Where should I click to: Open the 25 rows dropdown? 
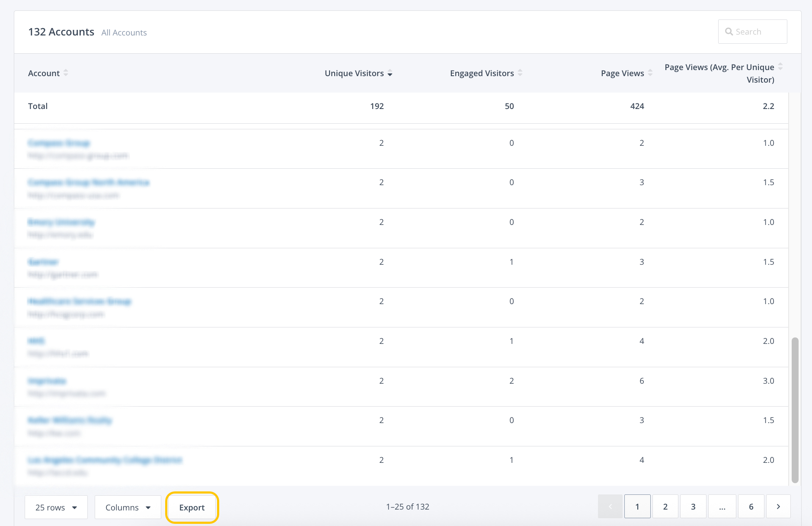coord(56,507)
